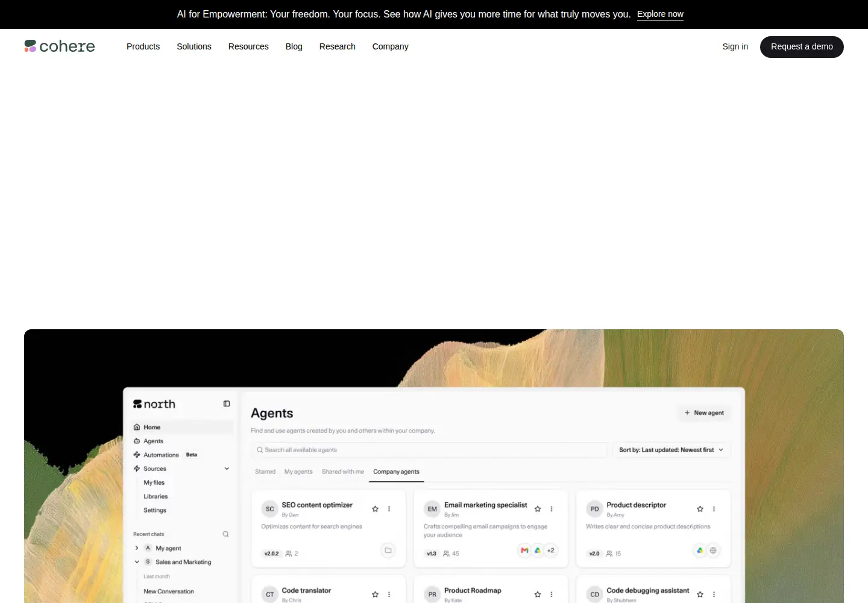This screenshot has height=603, width=868.
Task: Switch to the Starred tab
Action: tap(265, 472)
